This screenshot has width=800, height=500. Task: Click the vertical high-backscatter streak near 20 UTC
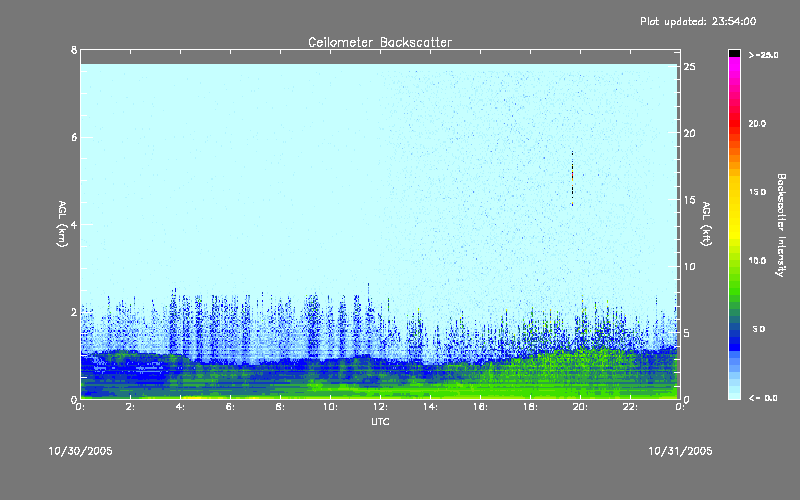[x=572, y=179]
